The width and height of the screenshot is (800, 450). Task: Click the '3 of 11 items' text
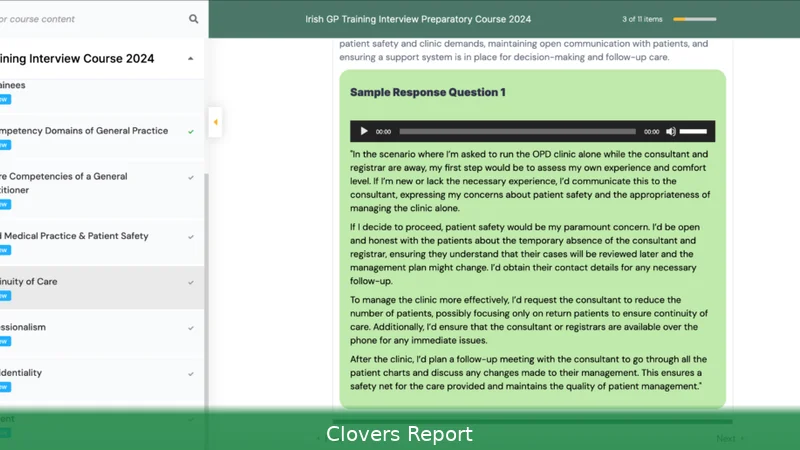tap(642, 19)
